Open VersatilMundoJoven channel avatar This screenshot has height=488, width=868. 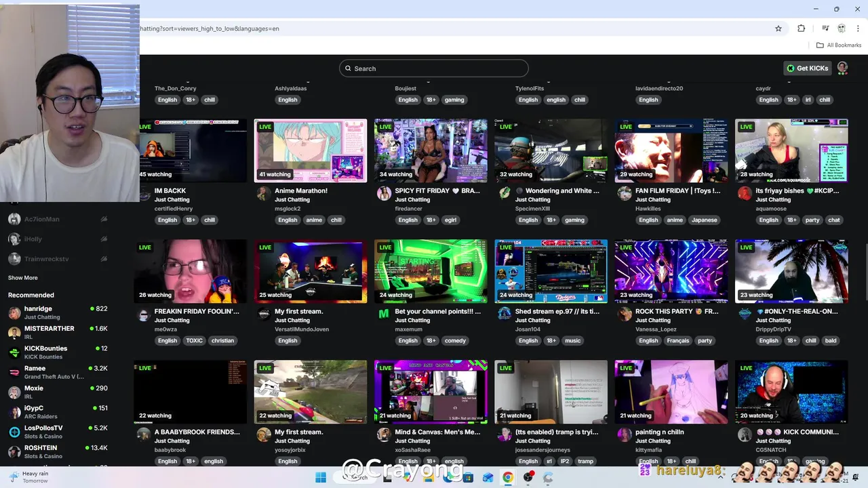point(263,314)
